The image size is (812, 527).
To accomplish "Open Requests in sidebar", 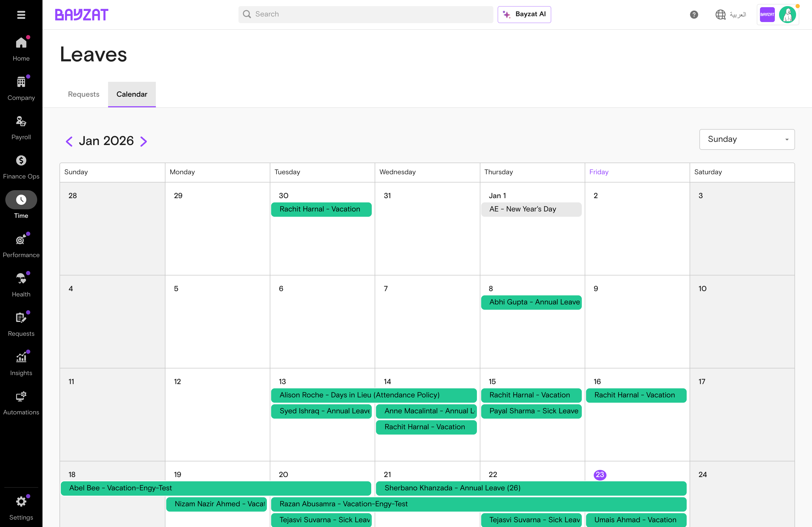I will coord(21,324).
